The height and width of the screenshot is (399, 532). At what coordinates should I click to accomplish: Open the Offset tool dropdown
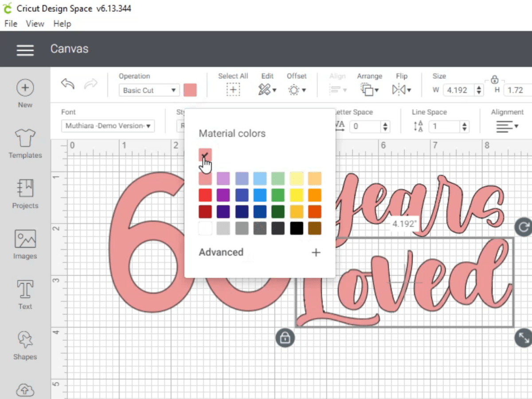(297, 90)
